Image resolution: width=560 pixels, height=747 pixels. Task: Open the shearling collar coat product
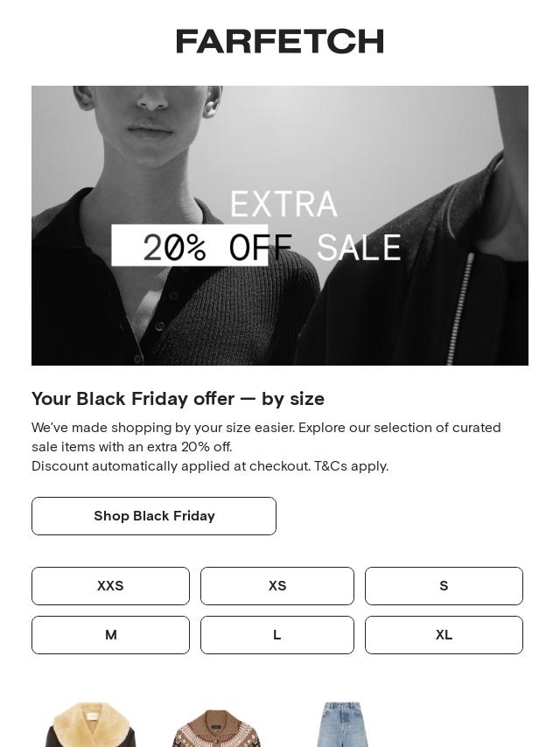click(91, 726)
